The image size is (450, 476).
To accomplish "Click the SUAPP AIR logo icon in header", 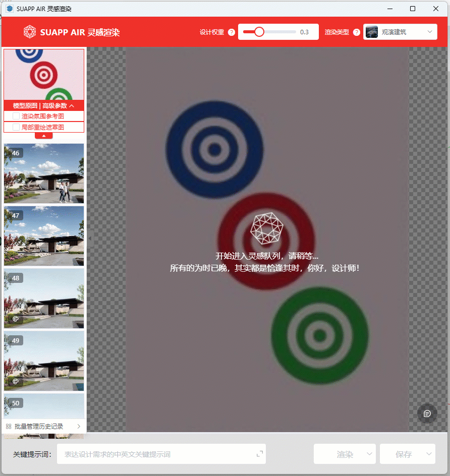I will 30,32.
